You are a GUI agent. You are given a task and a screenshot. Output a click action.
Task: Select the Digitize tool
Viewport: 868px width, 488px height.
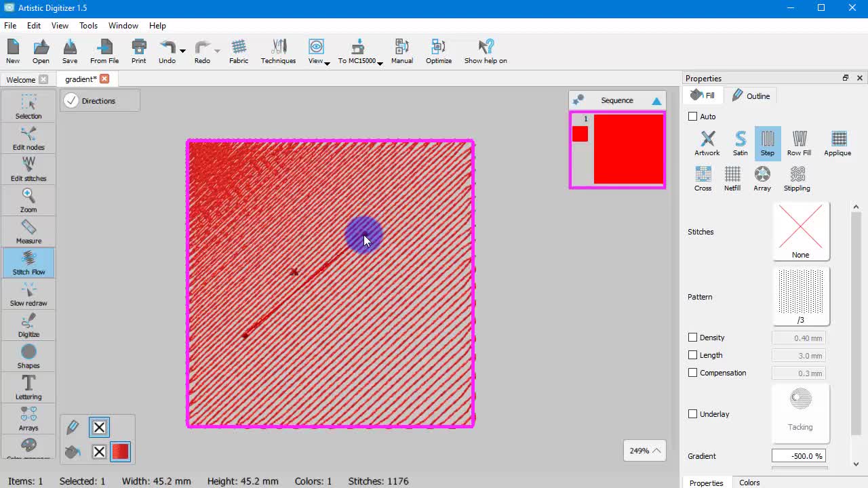click(28, 325)
